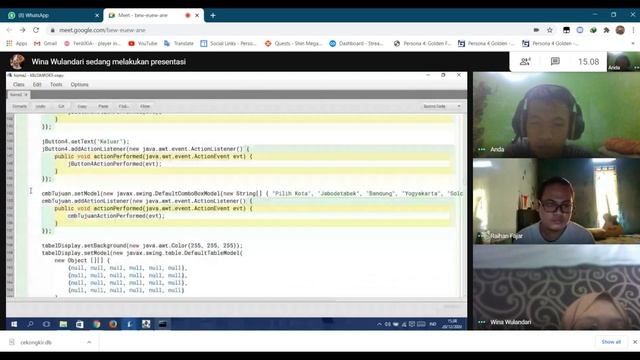
Task: Select Raihan Fajar's video thumbnail
Action: (x=556, y=201)
